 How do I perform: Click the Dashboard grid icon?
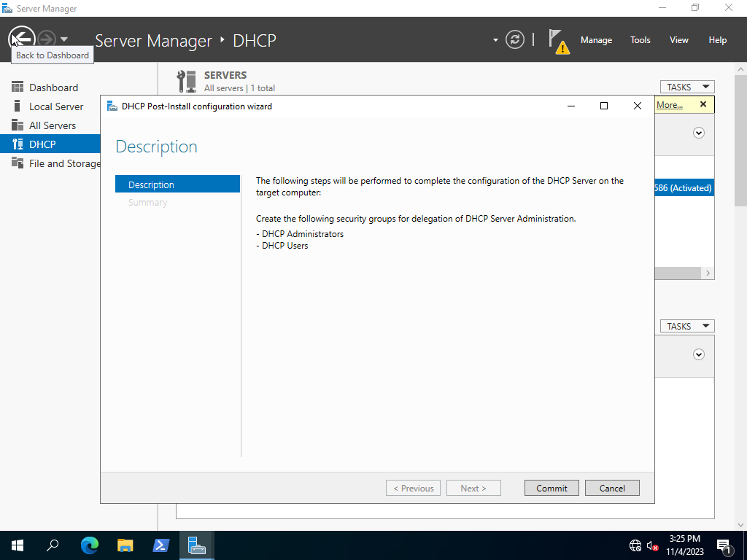[18, 87]
